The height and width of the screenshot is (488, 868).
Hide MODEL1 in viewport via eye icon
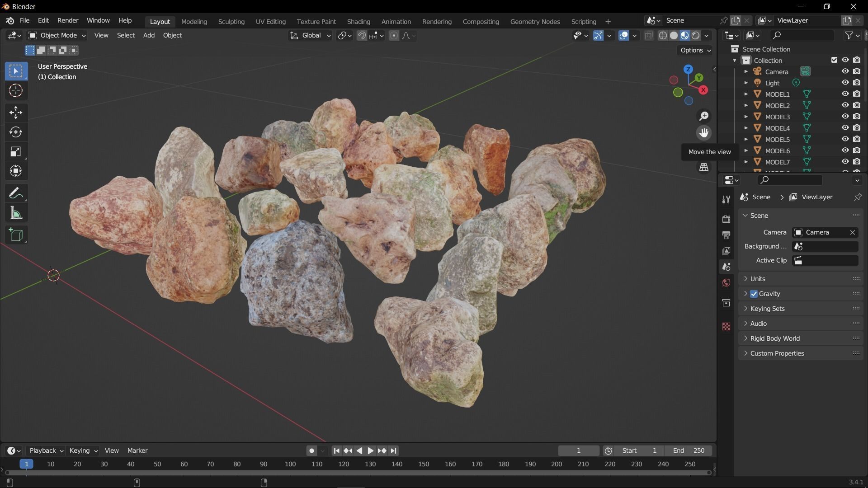coord(845,94)
